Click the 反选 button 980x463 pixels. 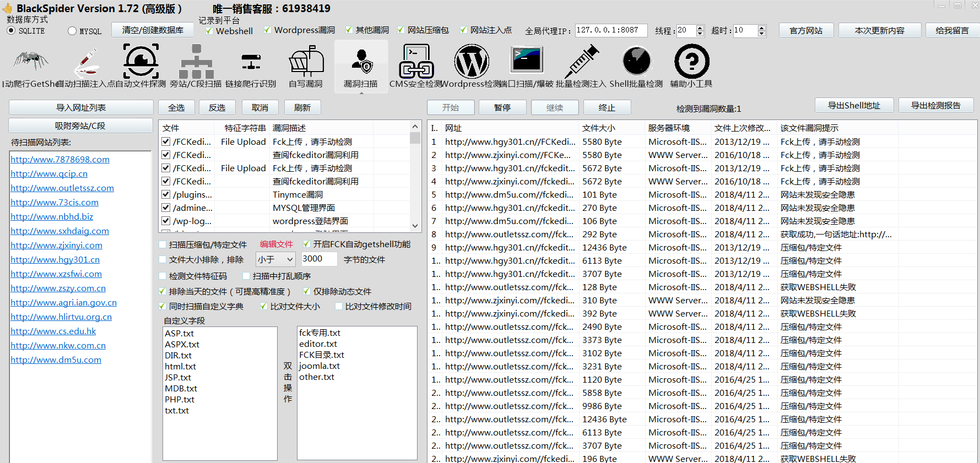pyautogui.click(x=217, y=107)
